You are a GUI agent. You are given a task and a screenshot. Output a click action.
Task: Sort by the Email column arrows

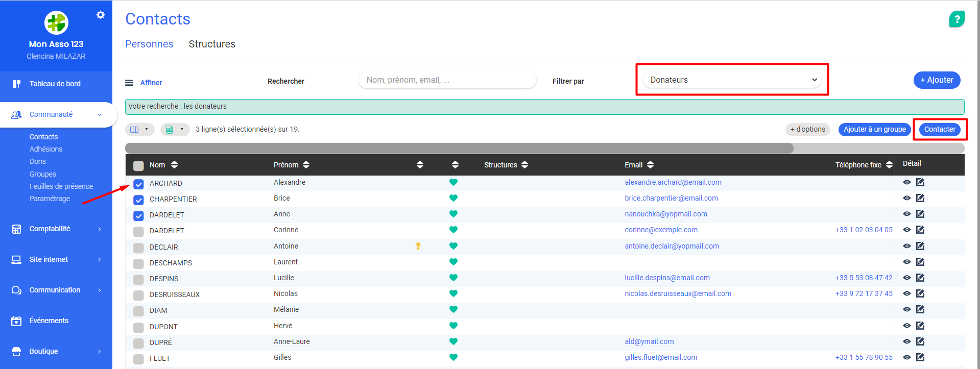click(x=650, y=165)
